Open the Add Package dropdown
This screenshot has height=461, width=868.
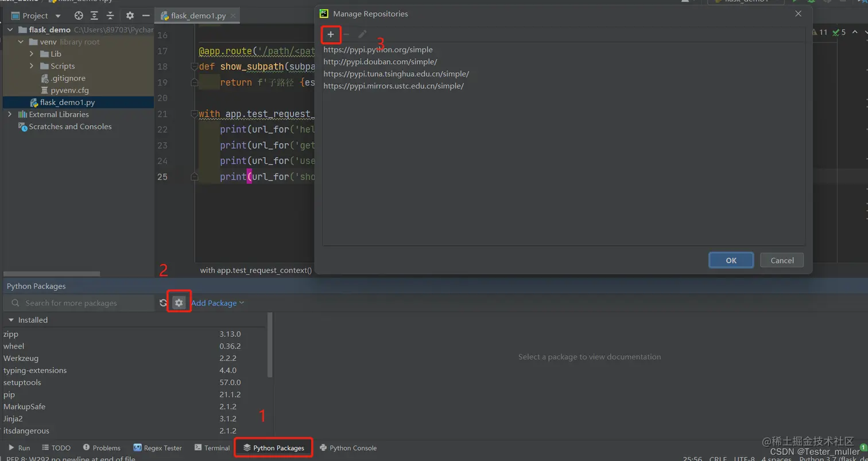click(x=218, y=303)
